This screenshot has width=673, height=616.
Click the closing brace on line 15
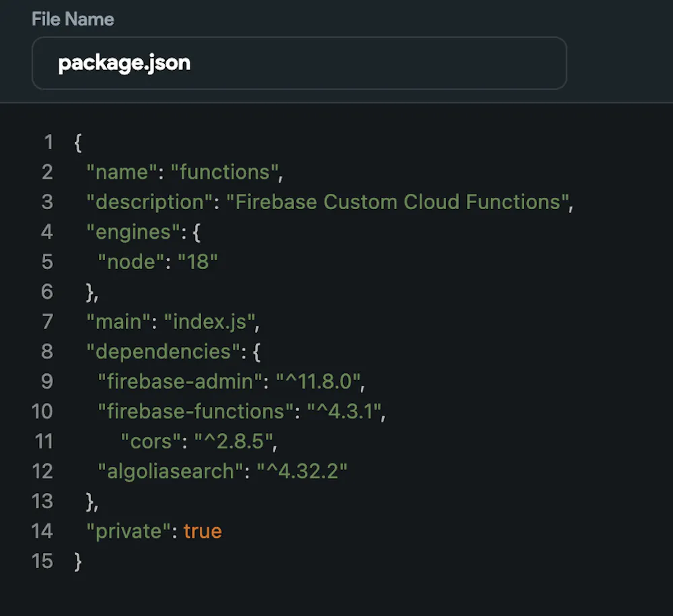(x=77, y=562)
